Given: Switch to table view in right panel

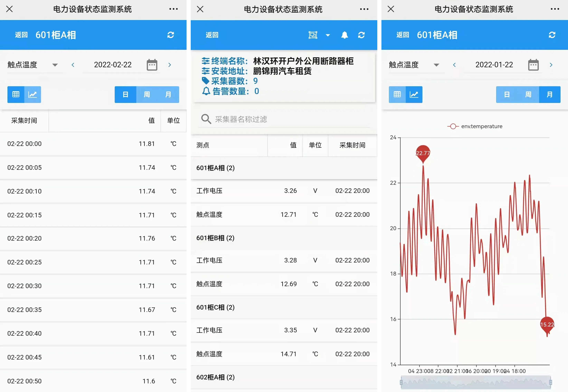Looking at the screenshot, I should [397, 95].
